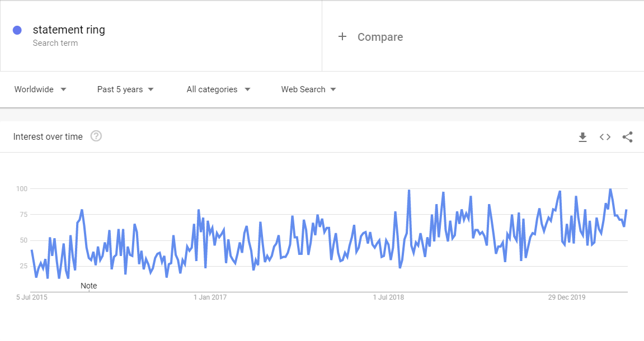
Task: Click the 1 Jul 2018 axis label
Action: [x=388, y=297]
